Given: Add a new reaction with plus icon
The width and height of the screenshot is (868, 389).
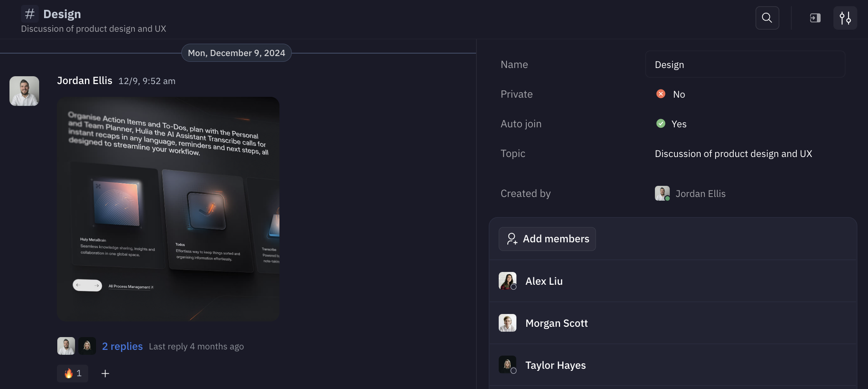Looking at the screenshot, I should [105, 373].
